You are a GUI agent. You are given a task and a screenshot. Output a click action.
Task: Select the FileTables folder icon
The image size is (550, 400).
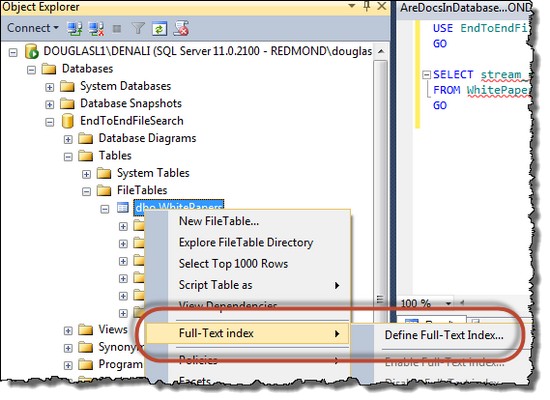104,190
